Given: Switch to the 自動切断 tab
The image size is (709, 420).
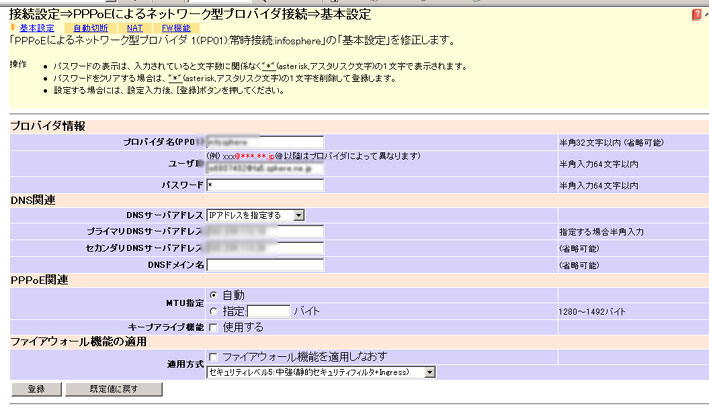Looking at the screenshot, I should coord(89,28).
